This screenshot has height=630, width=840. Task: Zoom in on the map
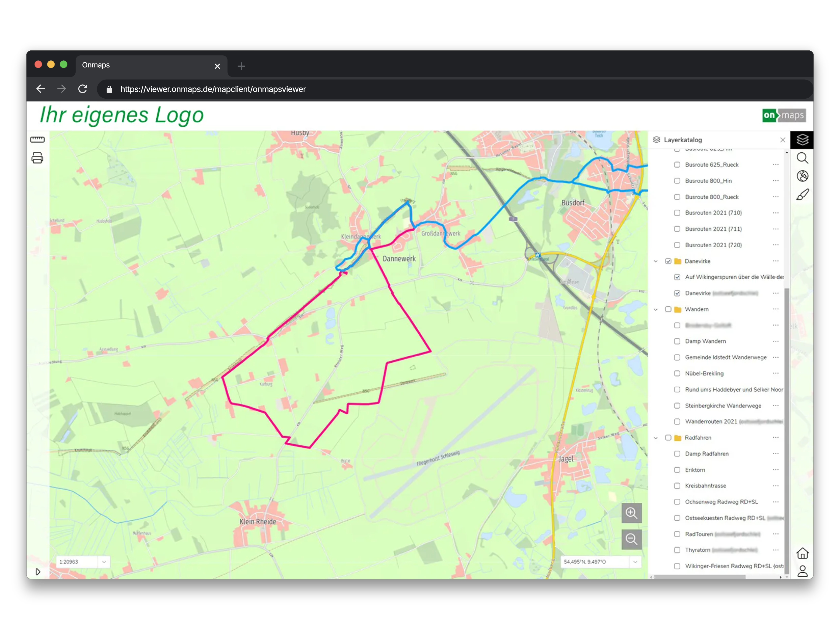pyautogui.click(x=631, y=513)
